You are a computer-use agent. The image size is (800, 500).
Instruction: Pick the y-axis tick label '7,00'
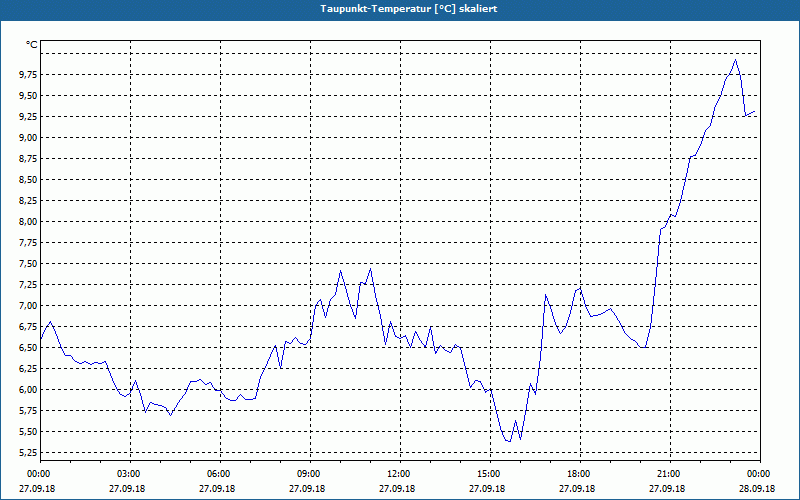click(x=28, y=306)
